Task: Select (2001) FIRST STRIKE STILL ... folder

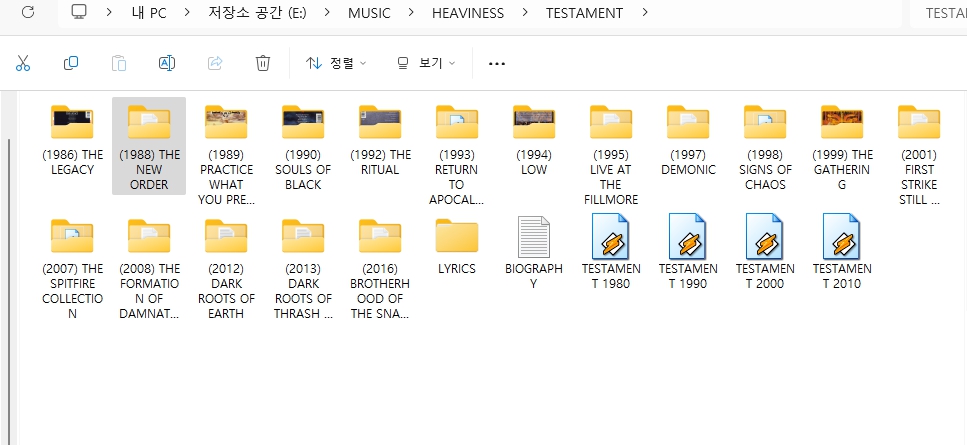Action: click(919, 154)
